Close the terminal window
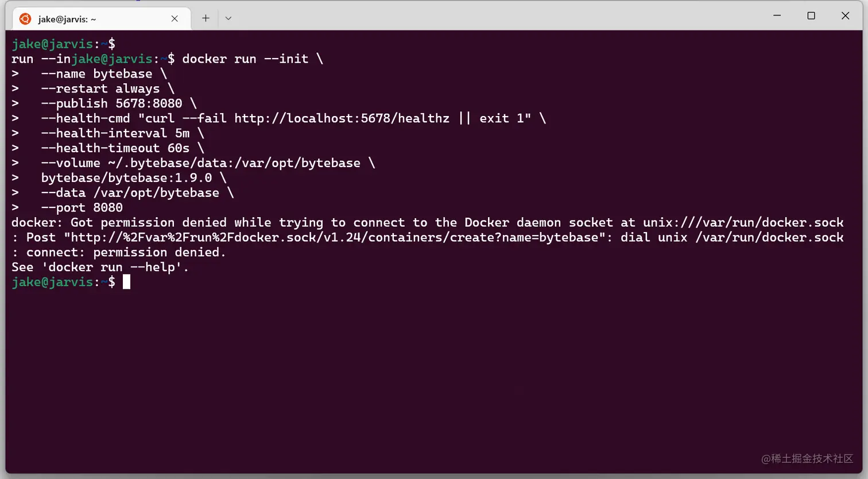 click(x=845, y=16)
